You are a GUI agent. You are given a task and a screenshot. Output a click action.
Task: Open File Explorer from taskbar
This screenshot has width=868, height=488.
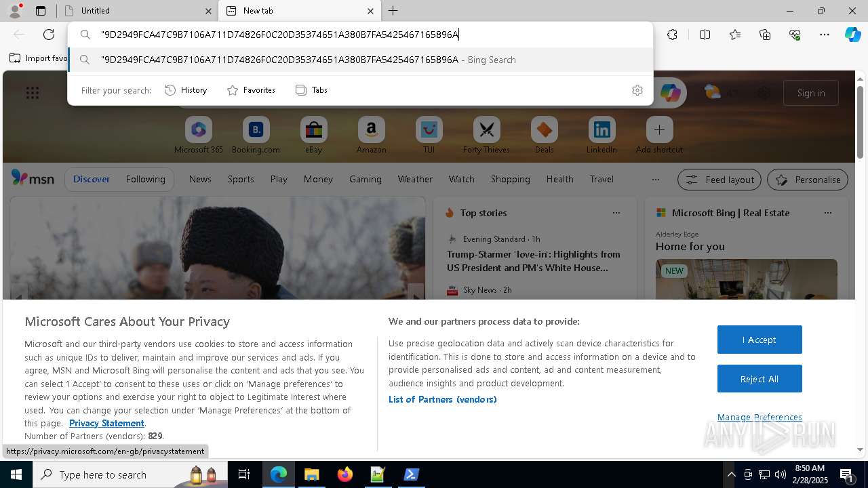click(x=312, y=474)
